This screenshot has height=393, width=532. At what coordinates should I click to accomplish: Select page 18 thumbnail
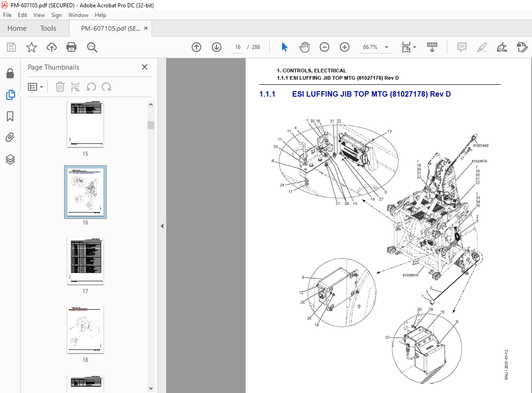point(85,329)
